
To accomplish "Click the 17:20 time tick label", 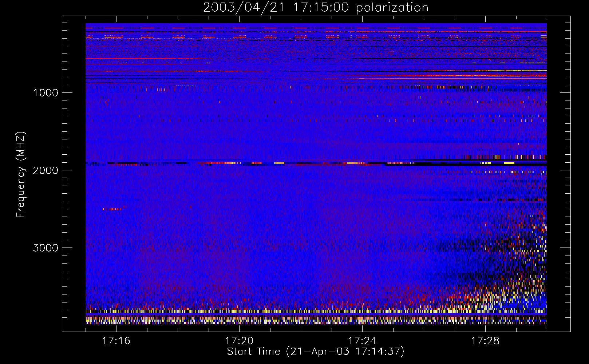I will coord(240,341).
